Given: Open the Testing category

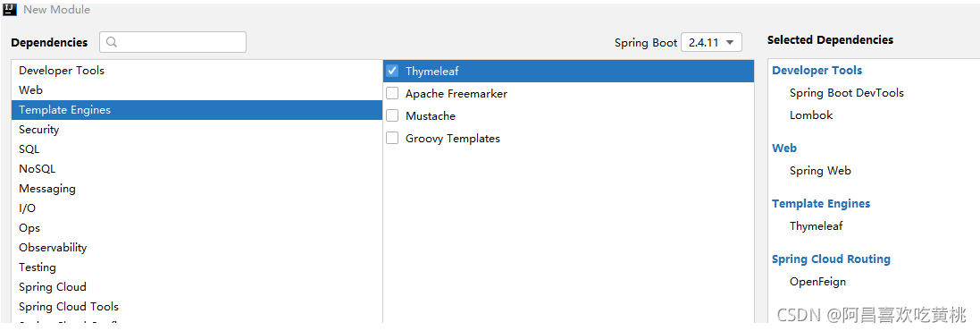Looking at the screenshot, I should click(x=197, y=267).
